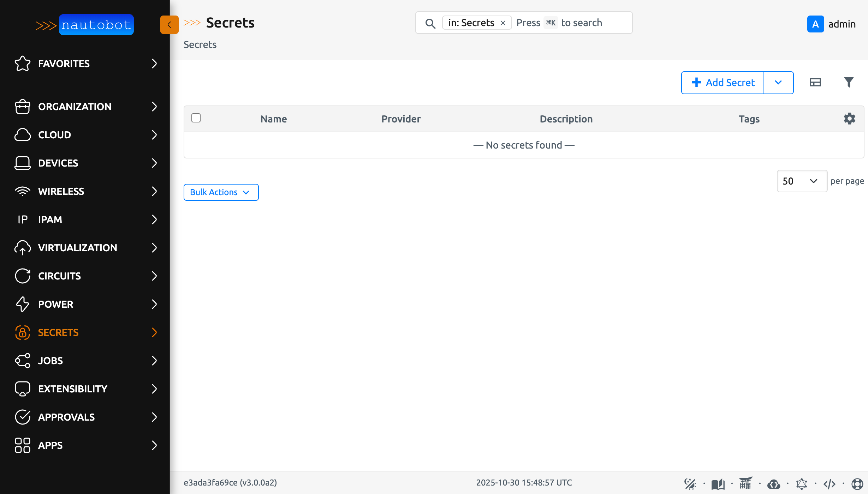Screen dimensions: 868x494
Task: Open the Bulk Actions dropdown
Action: click(x=221, y=192)
